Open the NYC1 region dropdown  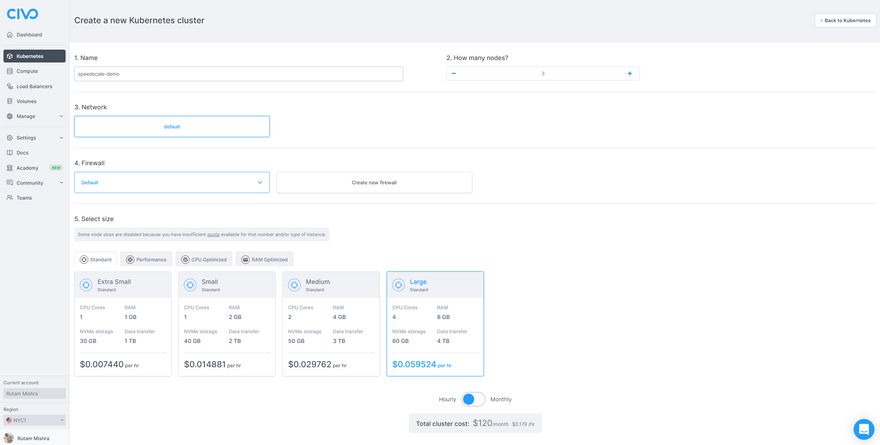34,420
